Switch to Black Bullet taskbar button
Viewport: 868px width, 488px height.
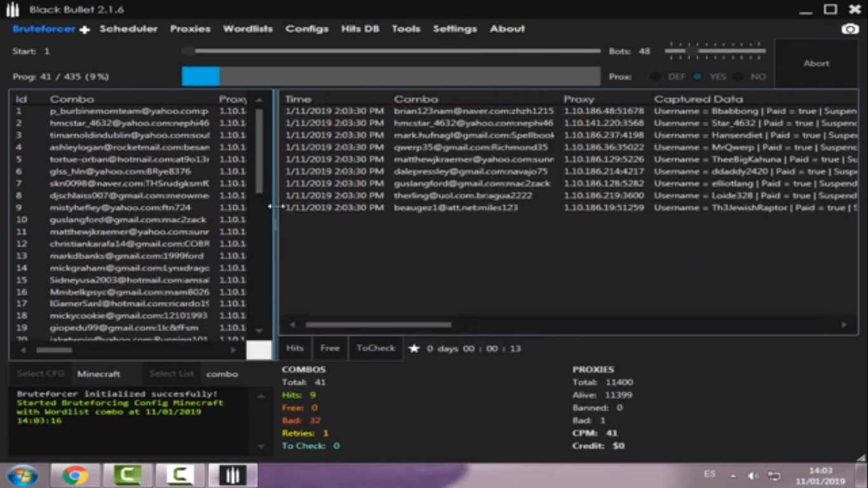click(233, 475)
